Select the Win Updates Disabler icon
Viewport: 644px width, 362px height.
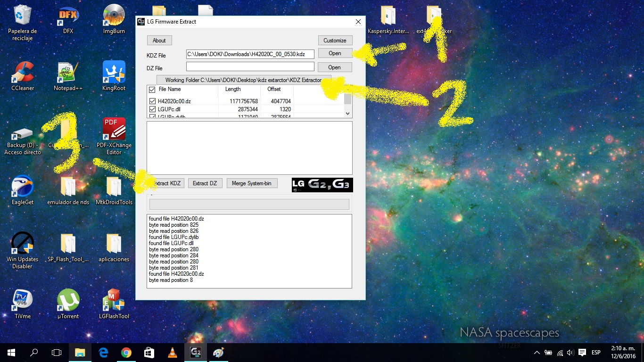coord(22,250)
